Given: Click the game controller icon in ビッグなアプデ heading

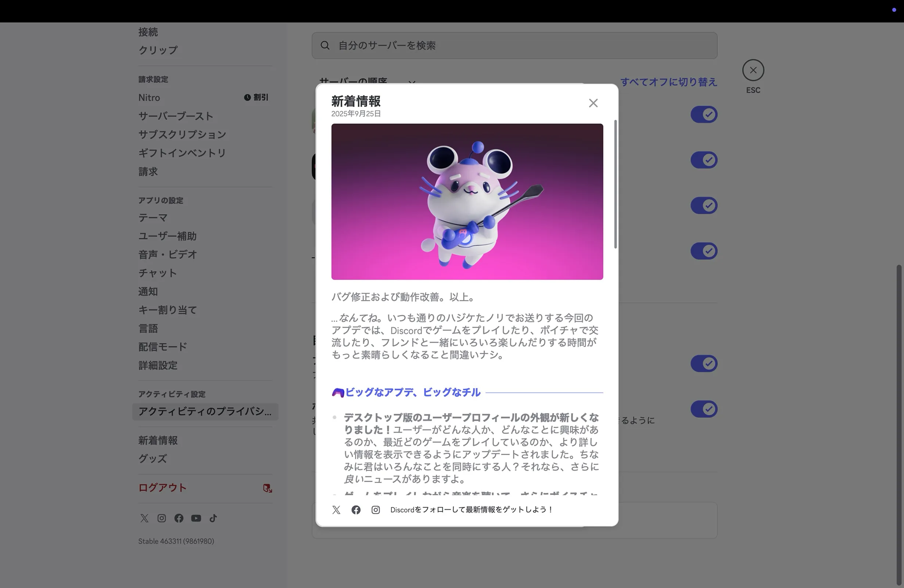Looking at the screenshot, I should tap(338, 392).
